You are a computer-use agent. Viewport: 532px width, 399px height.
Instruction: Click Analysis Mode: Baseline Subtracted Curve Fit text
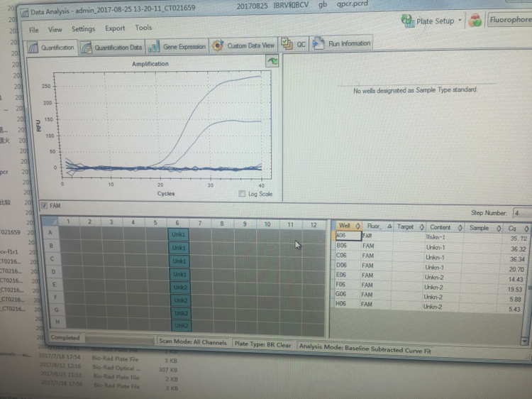click(x=365, y=349)
